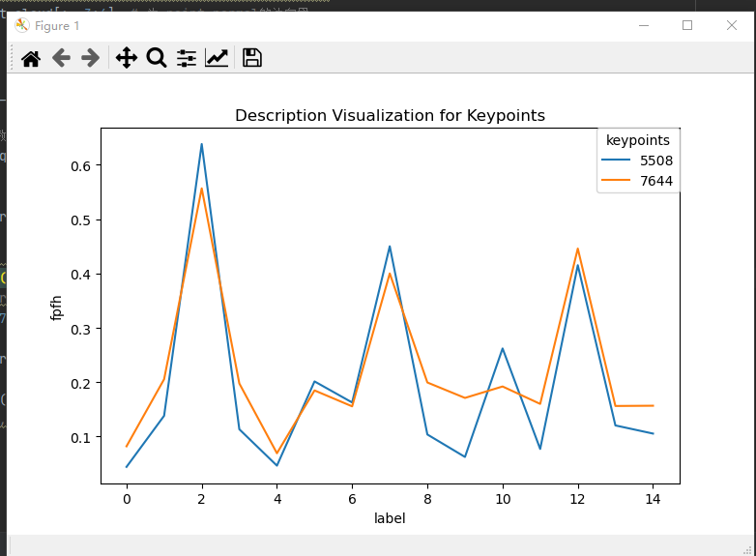The width and height of the screenshot is (756, 556).
Task: Click the x-axis tick label 10
Action: (x=503, y=499)
